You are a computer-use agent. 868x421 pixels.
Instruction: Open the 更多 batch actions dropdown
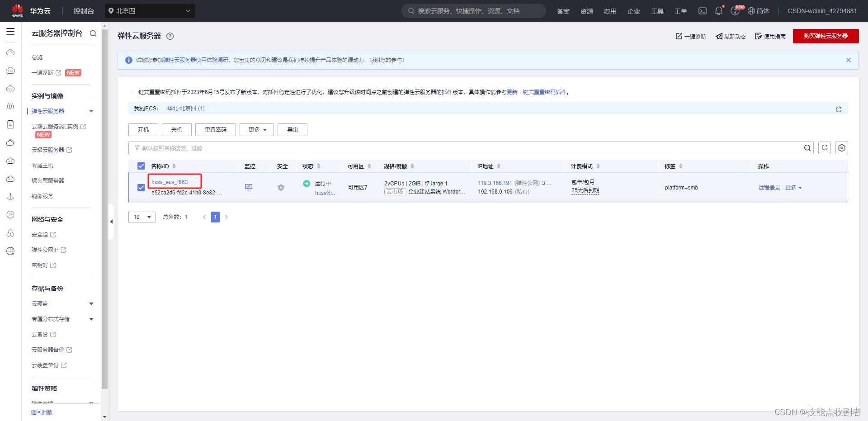point(257,130)
